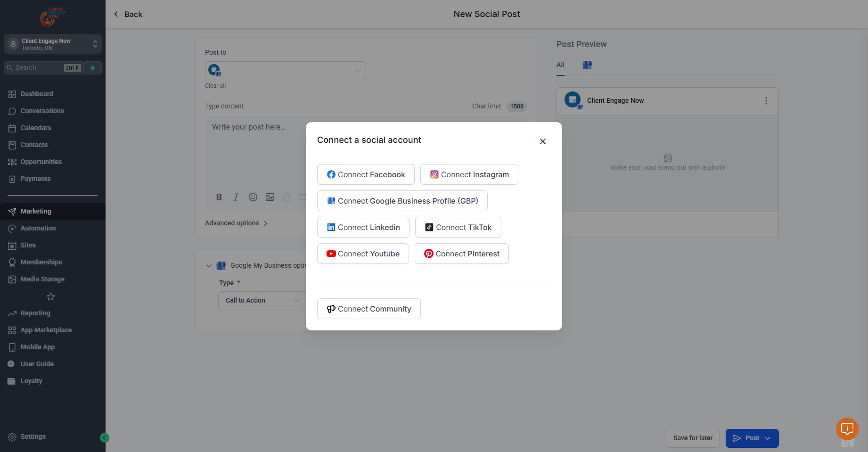Open Reporting in the sidebar
Screen dimensions: 868x452
tap(53, 313)
